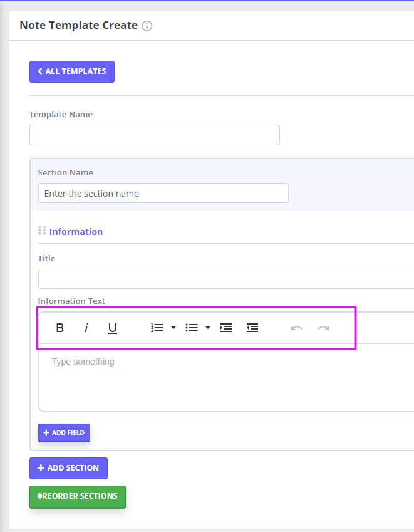Expand the bulleted list style dropdown arrow
Viewport: 414px width, 532px height.
click(x=208, y=328)
